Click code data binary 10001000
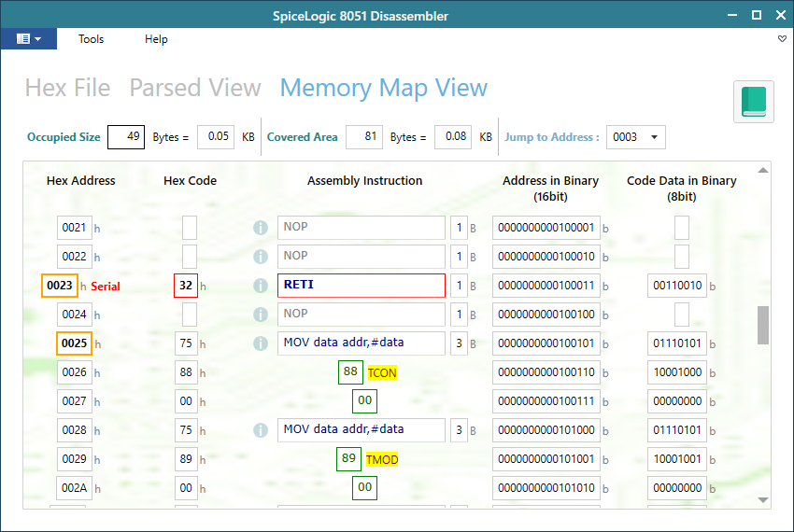The width and height of the screenshot is (794, 532). (x=677, y=372)
